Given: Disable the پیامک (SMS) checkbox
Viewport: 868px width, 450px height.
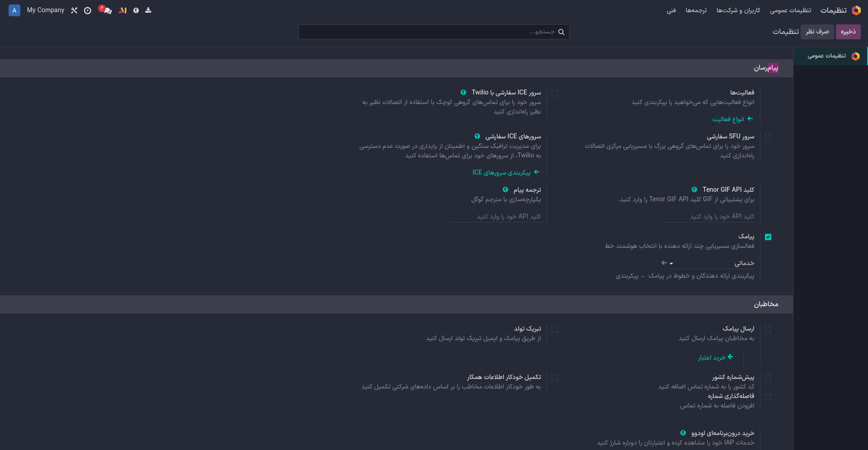Looking at the screenshot, I should (x=769, y=237).
